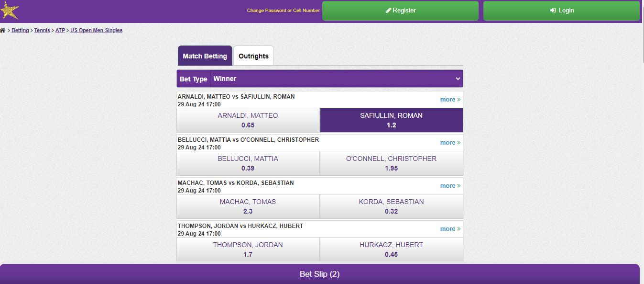Open the Bet Slip (2) panel

[319, 274]
